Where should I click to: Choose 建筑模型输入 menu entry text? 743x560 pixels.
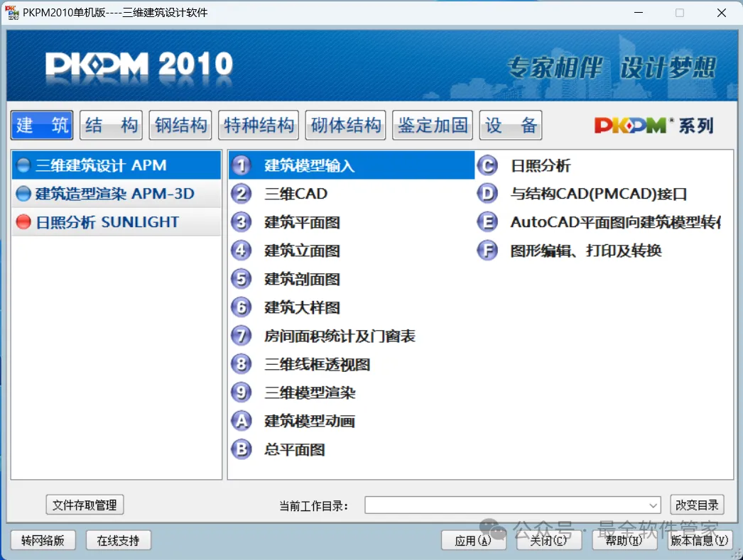point(310,165)
